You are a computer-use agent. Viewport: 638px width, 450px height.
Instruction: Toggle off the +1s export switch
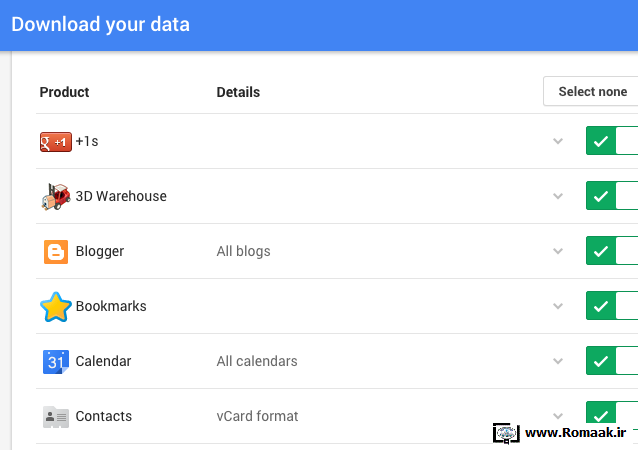click(612, 141)
